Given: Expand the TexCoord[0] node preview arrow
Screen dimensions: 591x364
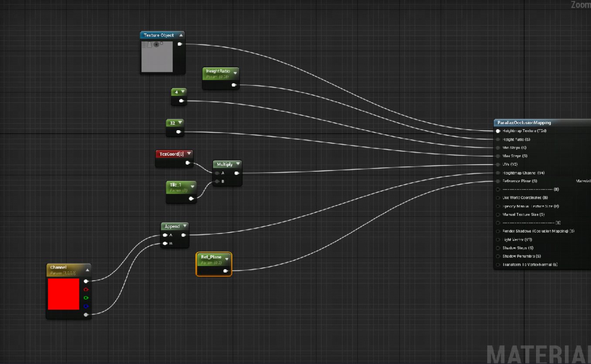Looking at the screenshot, I should (x=189, y=154).
